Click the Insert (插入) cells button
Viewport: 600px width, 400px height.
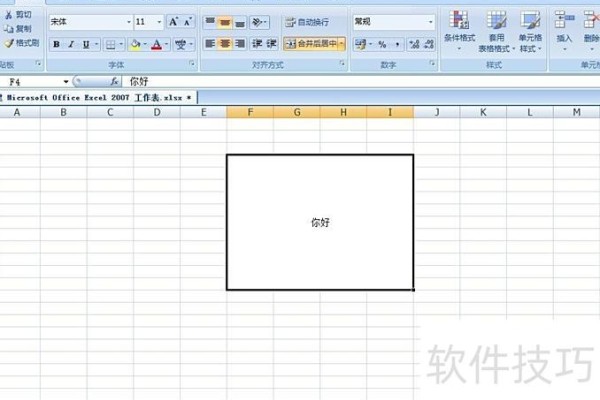564,31
